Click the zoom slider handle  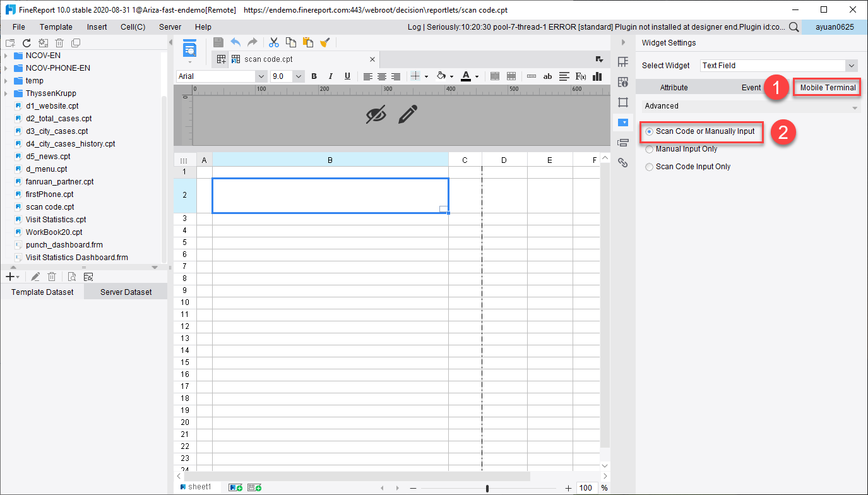pos(487,488)
